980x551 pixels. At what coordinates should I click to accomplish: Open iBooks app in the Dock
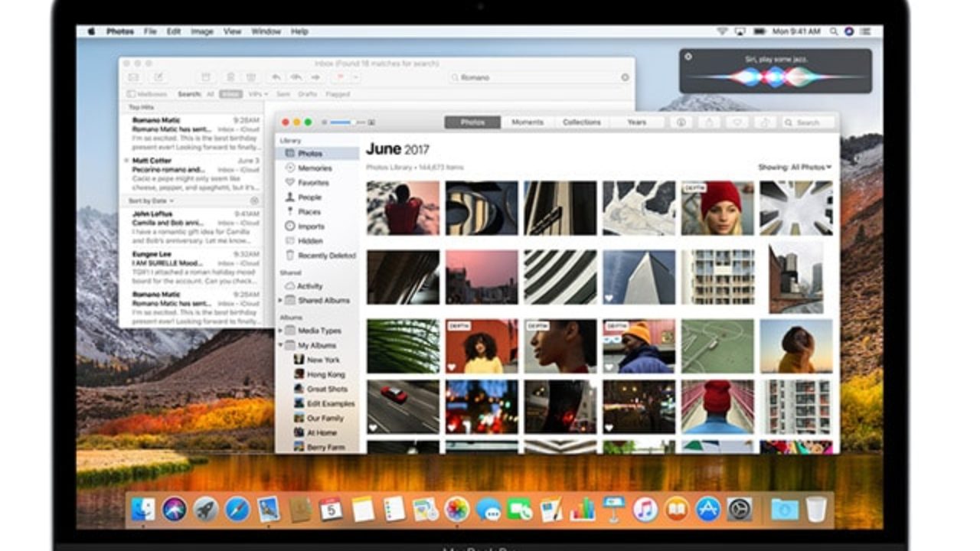[677, 509]
